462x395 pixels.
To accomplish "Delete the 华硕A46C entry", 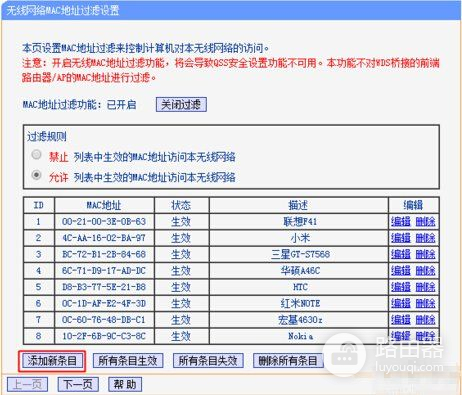I will click(x=425, y=271).
